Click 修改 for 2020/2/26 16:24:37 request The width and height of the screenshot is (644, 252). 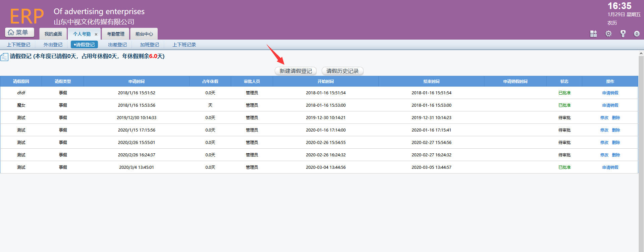[x=604, y=155]
